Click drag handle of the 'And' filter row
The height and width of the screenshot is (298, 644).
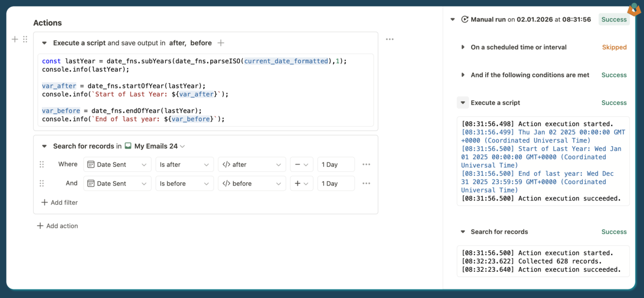coord(42,183)
